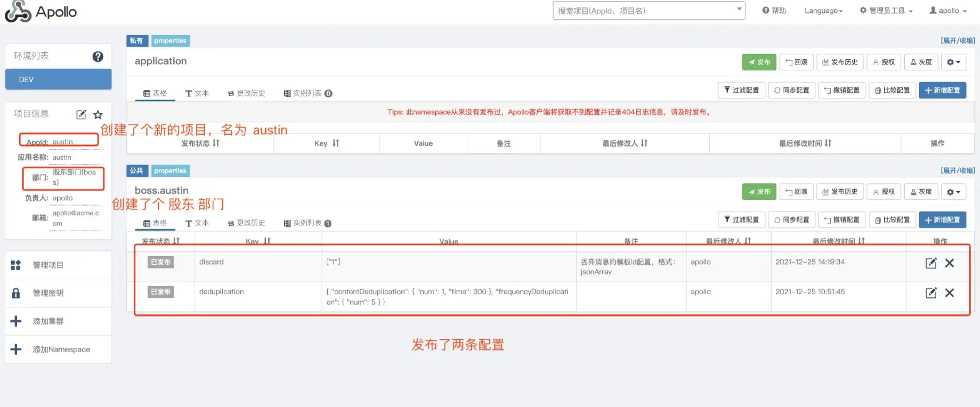Image resolution: width=980 pixels, height=407 pixels.
Task: Open the Language dropdown
Action: point(823,11)
